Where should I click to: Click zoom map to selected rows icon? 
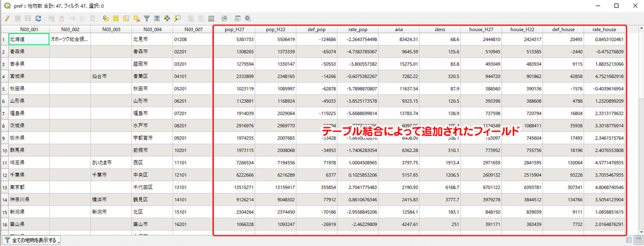coord(178,18)
